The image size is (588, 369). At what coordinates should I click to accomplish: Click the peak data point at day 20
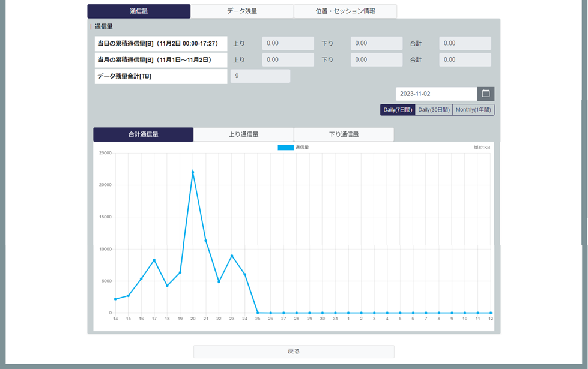pyautogui.click(x=193, y=172)
